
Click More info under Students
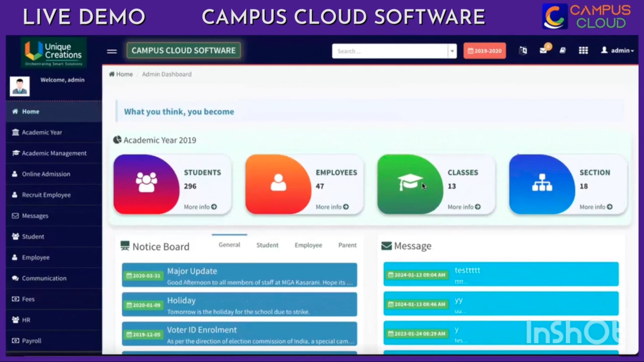200,207
